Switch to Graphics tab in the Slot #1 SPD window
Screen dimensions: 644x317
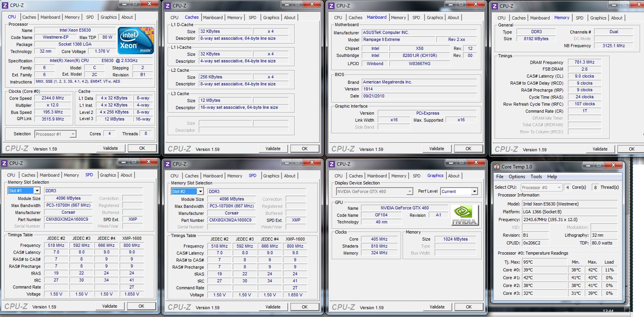(108, 175)
